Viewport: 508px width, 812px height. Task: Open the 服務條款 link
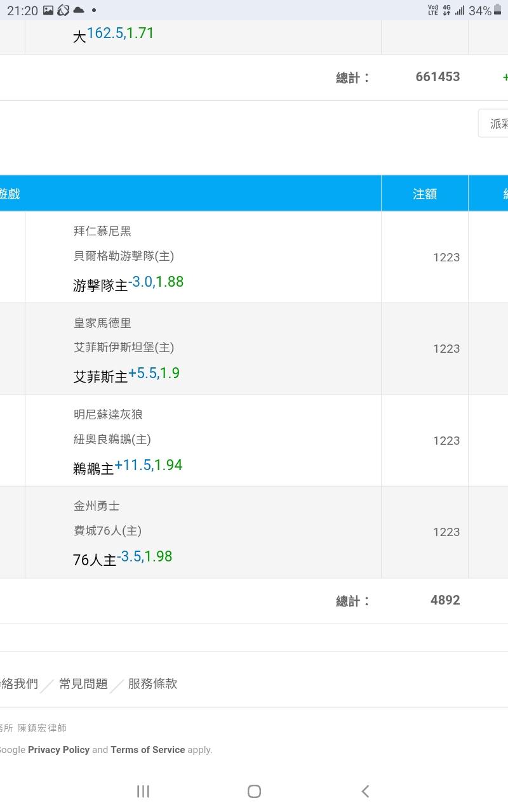pos(152,684)
